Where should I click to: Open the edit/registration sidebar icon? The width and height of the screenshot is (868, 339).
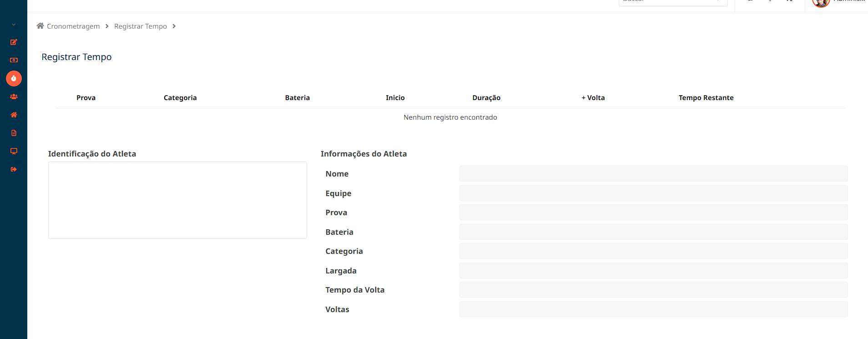pyautogui.click(x=14, y=42)
